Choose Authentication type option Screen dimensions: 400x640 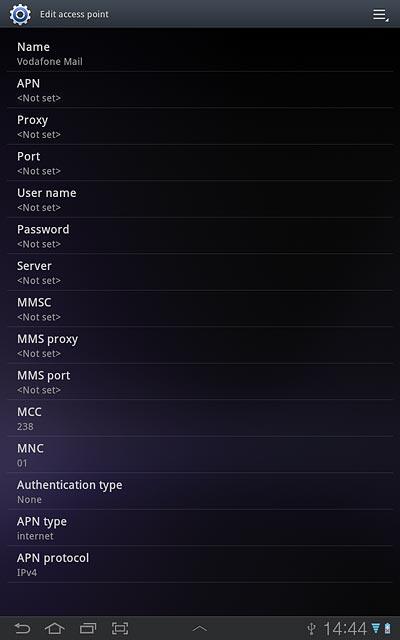click(x=200, y=491)
